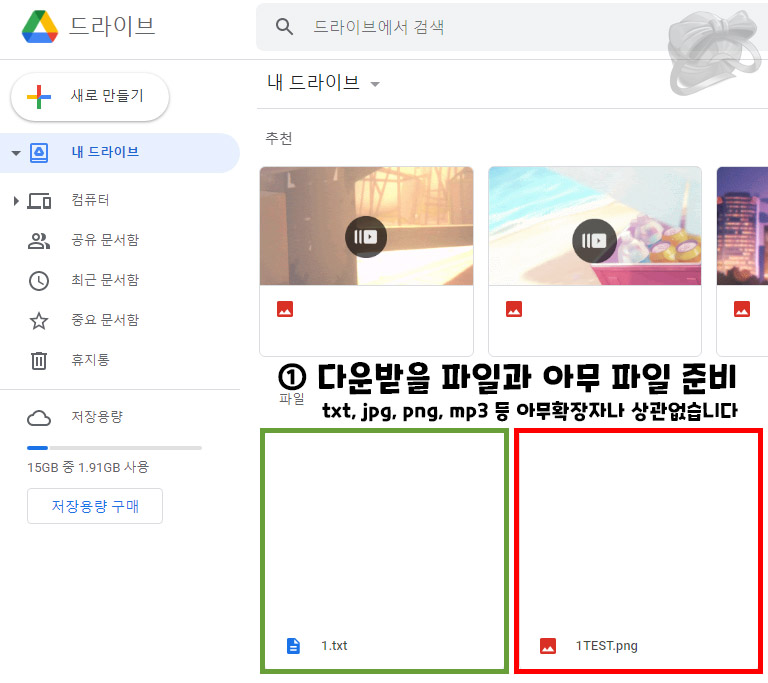768x683 pixels.
Task: Open 최근 문서함
Action: coord(105,280)
